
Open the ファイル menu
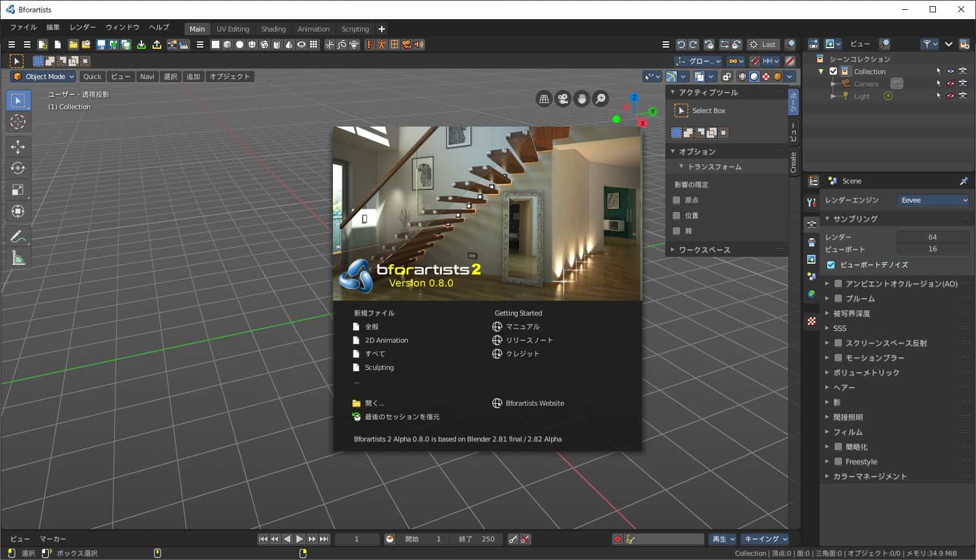point(23,27)
